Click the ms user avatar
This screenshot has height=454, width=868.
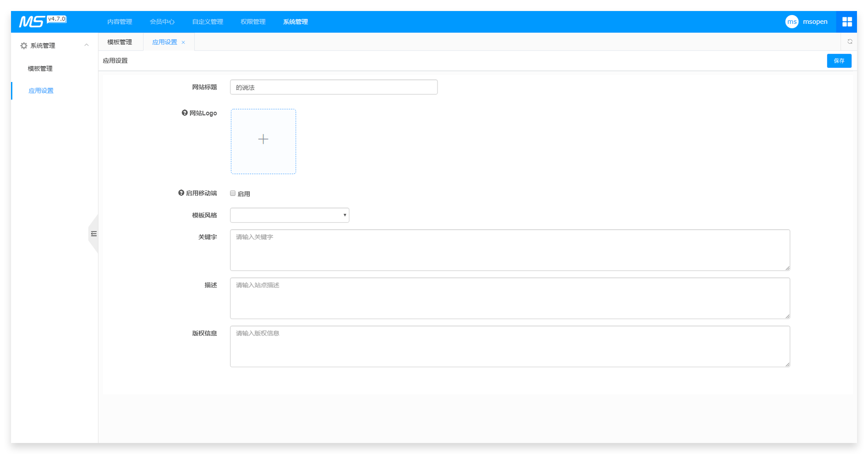(792, 22)
